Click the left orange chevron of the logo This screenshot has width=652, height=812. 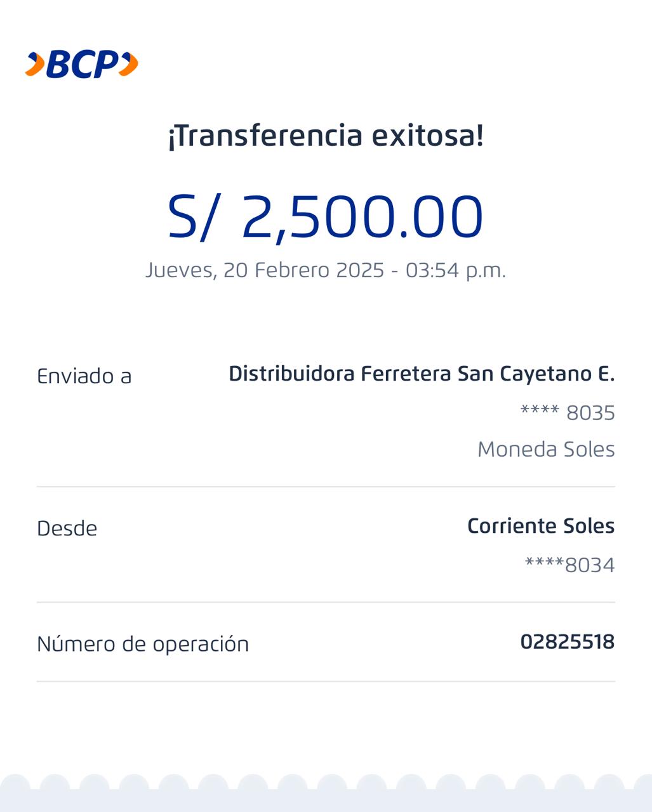[x=35, y=65]
